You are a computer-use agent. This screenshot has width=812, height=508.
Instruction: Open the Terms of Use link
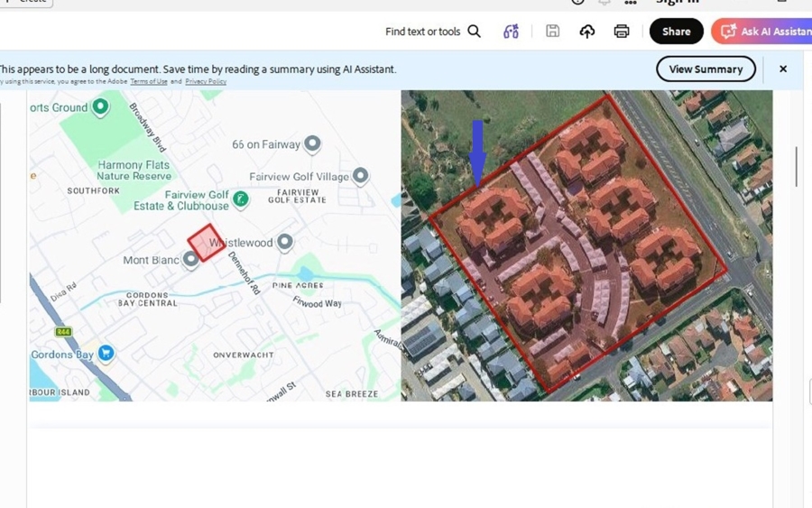149,82
